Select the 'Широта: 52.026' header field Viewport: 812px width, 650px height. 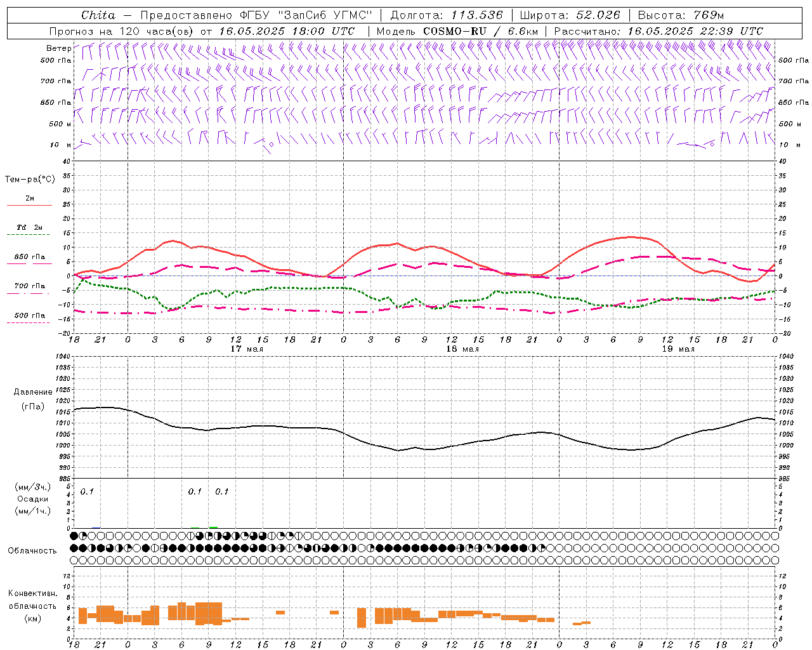[x=570, y=15]
